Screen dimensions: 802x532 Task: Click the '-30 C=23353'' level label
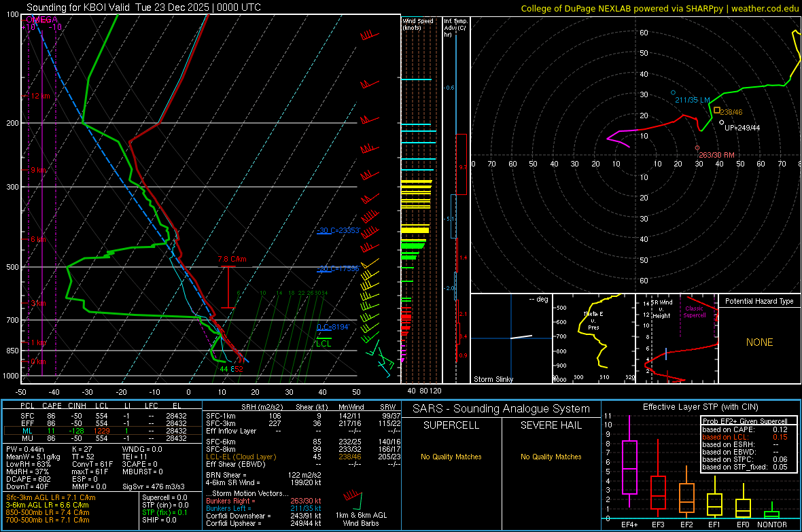click(338, 230)
